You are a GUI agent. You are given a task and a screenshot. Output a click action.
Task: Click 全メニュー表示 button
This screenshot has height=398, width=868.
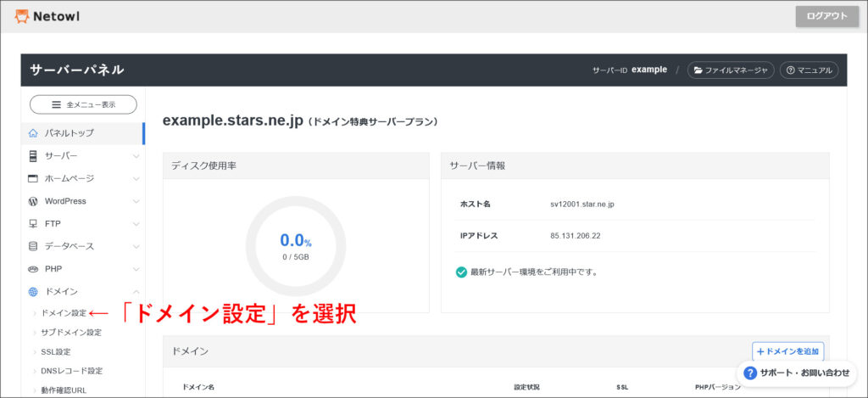(83, 104)
